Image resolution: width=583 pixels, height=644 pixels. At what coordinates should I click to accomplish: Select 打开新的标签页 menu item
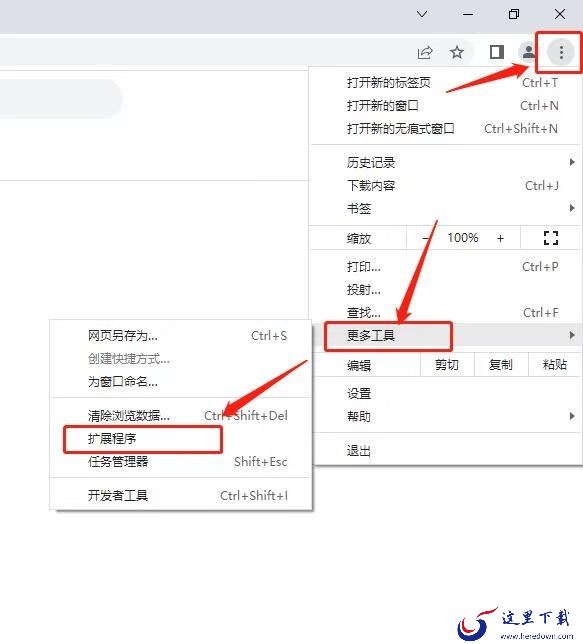[x=446, y=83]
